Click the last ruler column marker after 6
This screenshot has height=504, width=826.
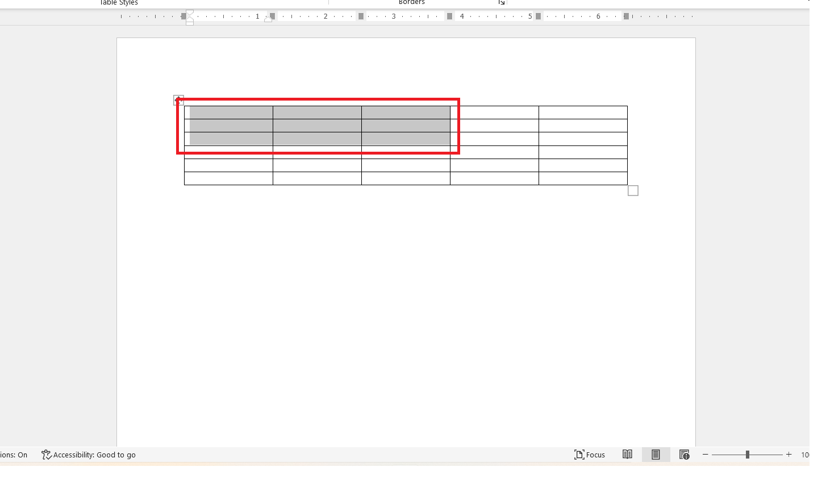[x=626, y=16]
